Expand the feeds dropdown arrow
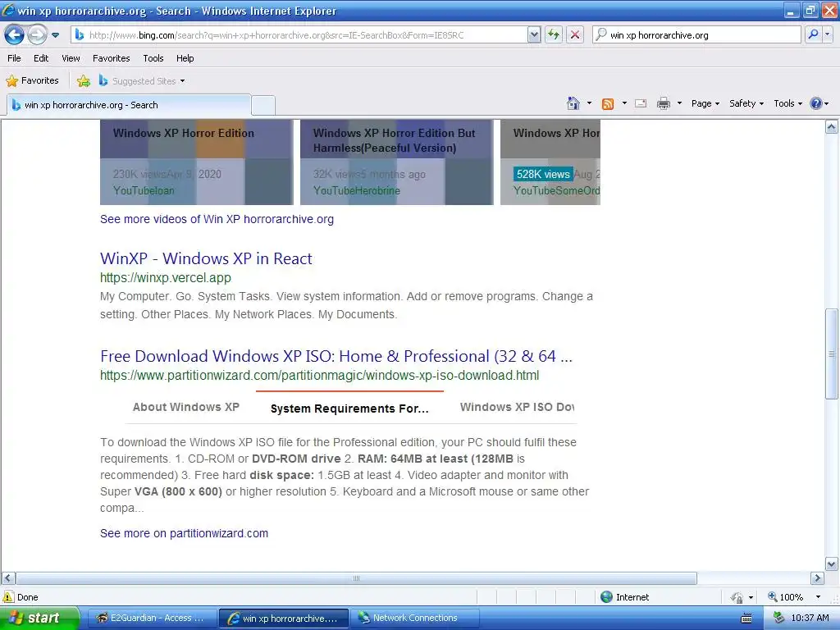Viewport: 840px width, 630px height. pos(624,103)
